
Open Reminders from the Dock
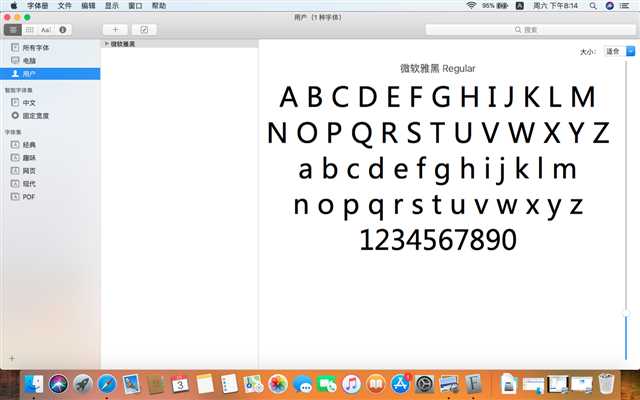coord(229,384)
